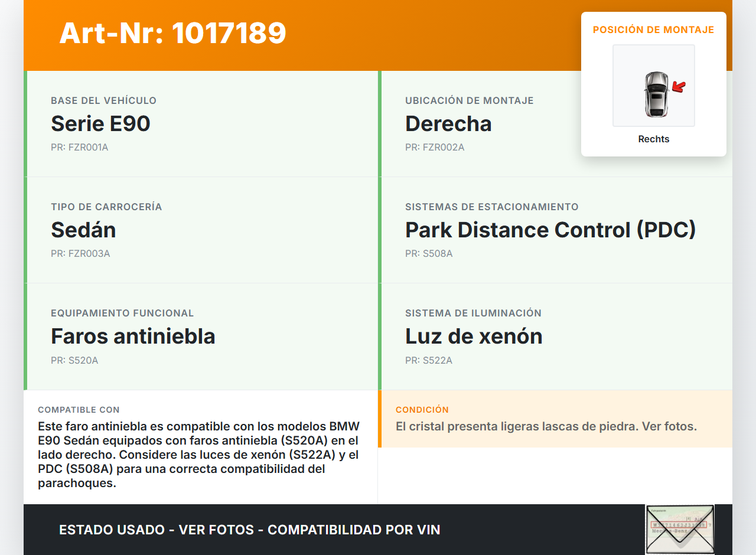Click the PR: S508A code

[429, 254]
